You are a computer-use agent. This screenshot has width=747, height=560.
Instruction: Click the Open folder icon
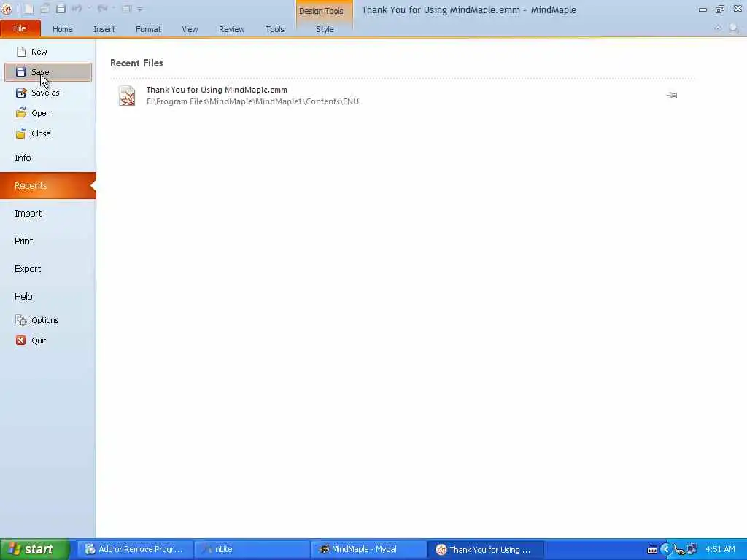[21, 113]
